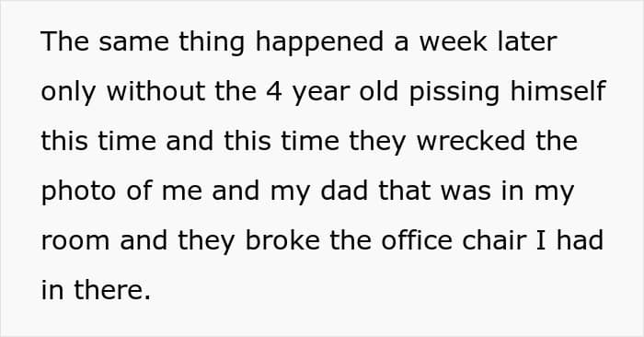The height and width of the screenshot is (337, 644).
Task: Click the word "only" starting second line
Action: 68,93
